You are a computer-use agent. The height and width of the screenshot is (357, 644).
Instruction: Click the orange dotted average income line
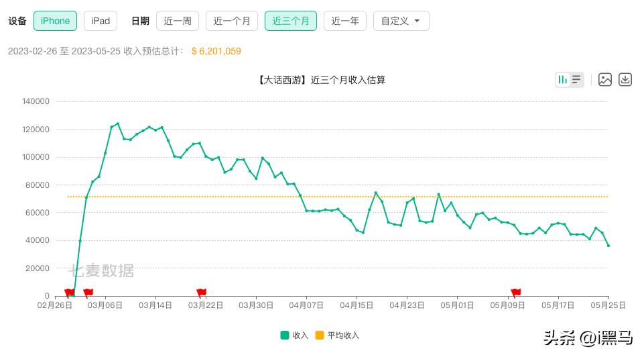[338, 197]
